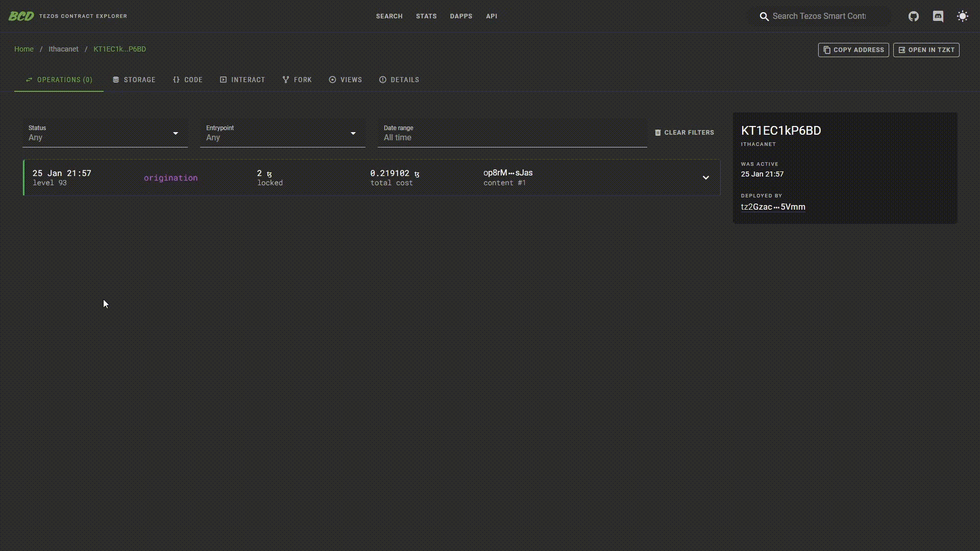Go to Home breadcrumb link

24,49
